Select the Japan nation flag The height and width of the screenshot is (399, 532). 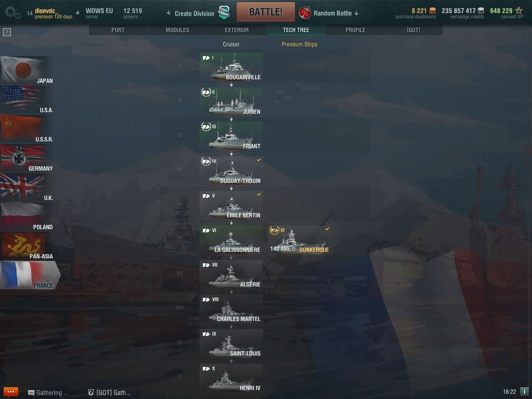(26, 71)
